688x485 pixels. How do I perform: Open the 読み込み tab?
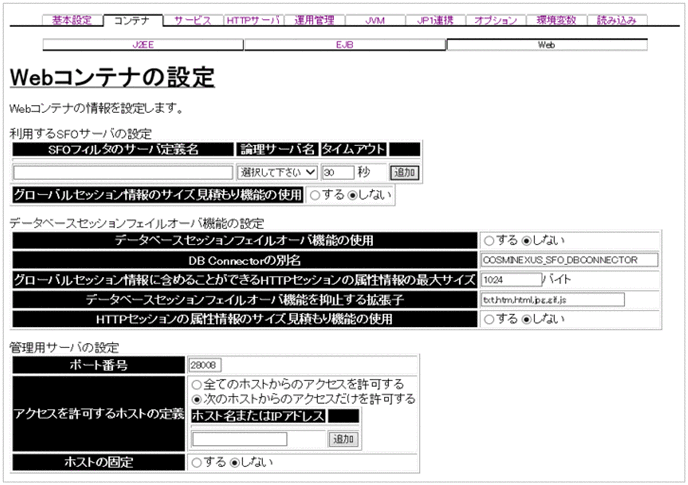click(x=617, y=20)
